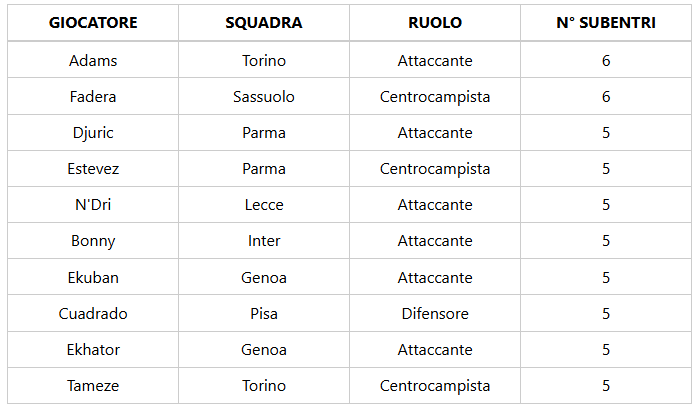This screenshot has height=414, width=698.
Task: Click the SQUADRA column header
Action: pos(264,23)
